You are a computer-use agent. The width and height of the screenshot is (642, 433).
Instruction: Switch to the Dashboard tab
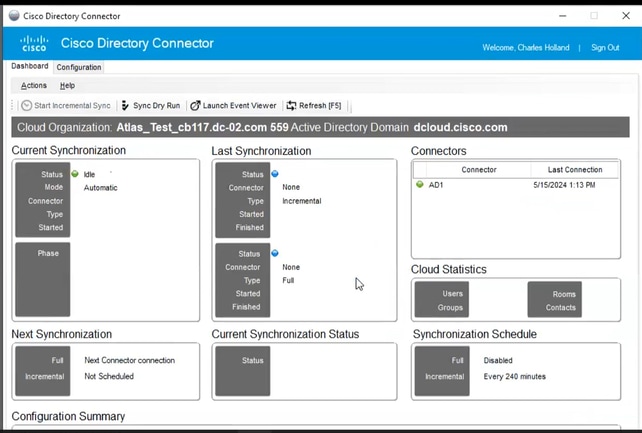point(29,66)
